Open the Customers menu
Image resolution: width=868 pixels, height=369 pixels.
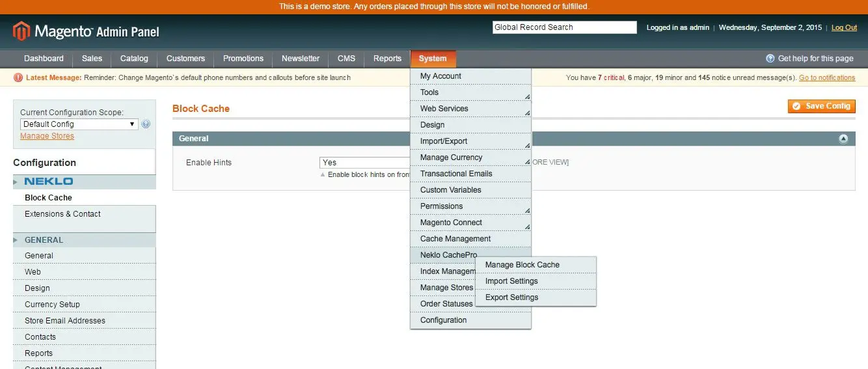pos(185,59)
